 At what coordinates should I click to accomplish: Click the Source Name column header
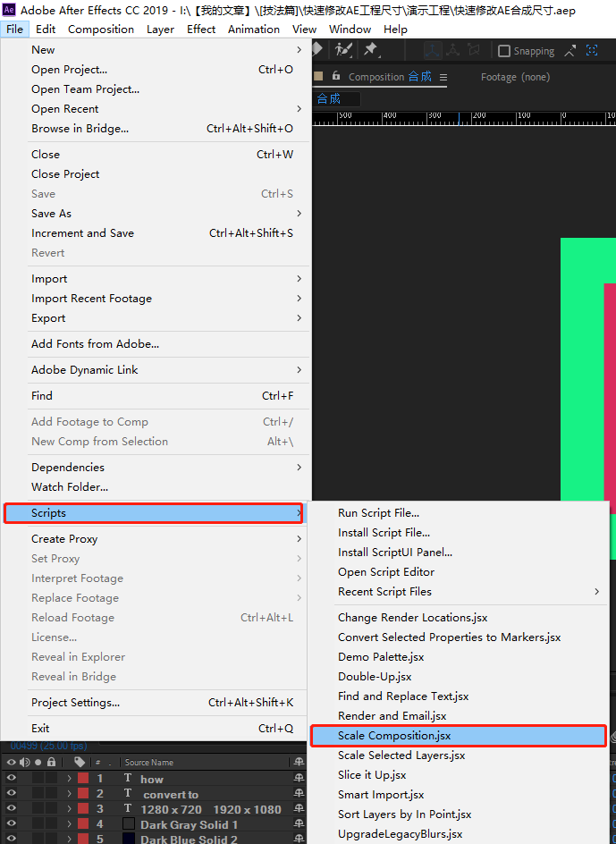tap(149, 763)
